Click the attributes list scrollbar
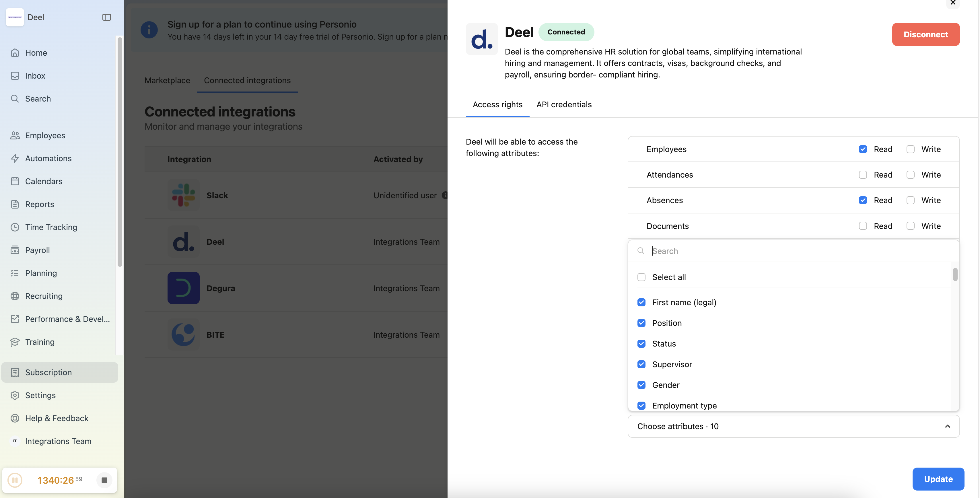Image resolution: width=980 pixels, height=498 pixels. click(955, 274)
